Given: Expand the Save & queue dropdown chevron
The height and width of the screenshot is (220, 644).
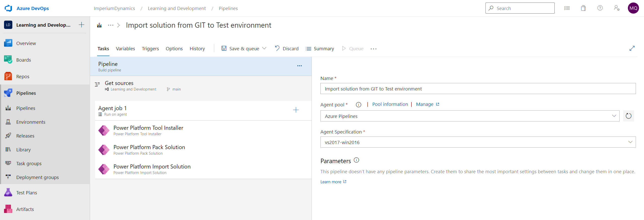Looking at the screenshot, I should pos(264,48).
